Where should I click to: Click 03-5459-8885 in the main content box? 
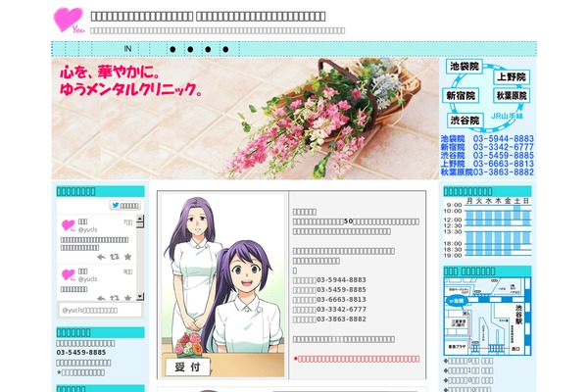(x=341, y=290)
